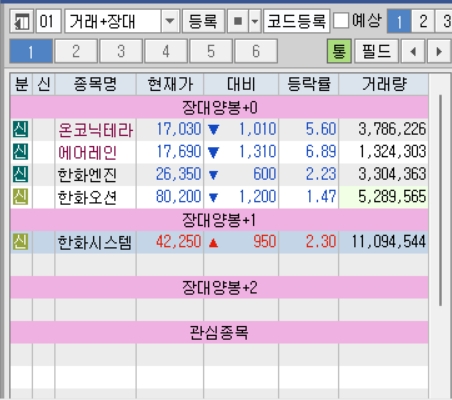Image resolution: width=452 pixels, height=400 pixels.
Task: Click the 등록 button
Action: 203,22
